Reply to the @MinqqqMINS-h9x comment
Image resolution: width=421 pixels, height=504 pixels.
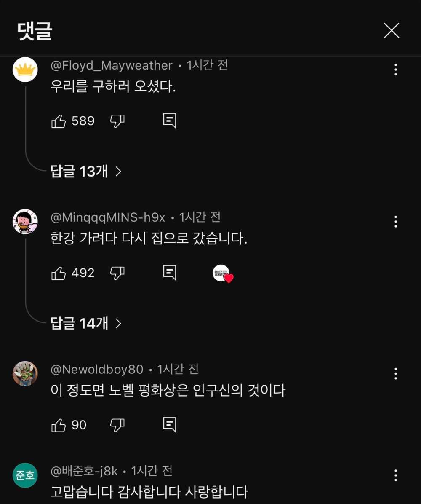pos(169,273)
